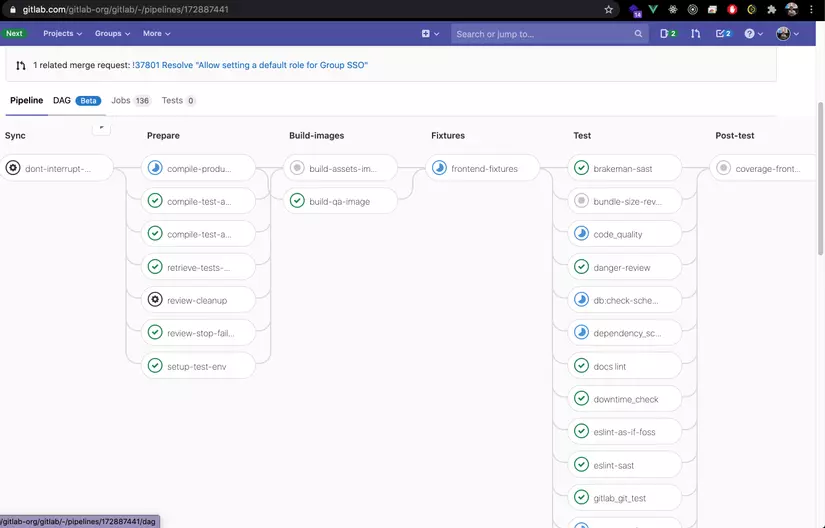
Task: Select the Build-images stage heading
Action: (x=316, y=135)
